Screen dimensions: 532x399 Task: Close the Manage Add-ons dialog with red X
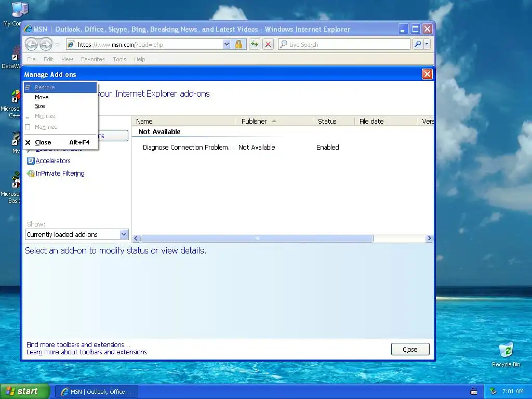(427, 74)
